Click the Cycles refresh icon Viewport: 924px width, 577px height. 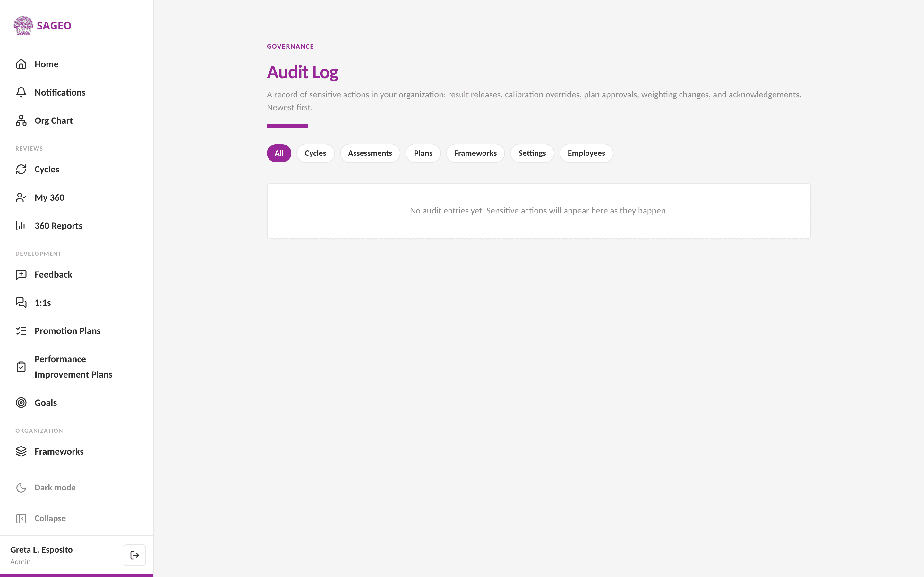click(x=21, y=170)
